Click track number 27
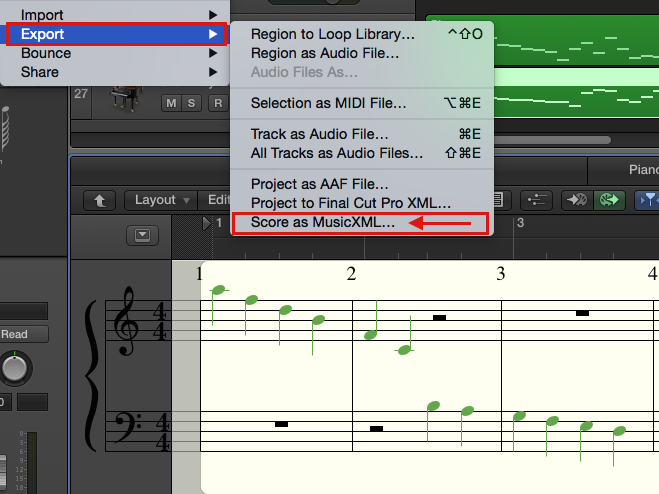659x494 pixels. click(x=81, y=94)
